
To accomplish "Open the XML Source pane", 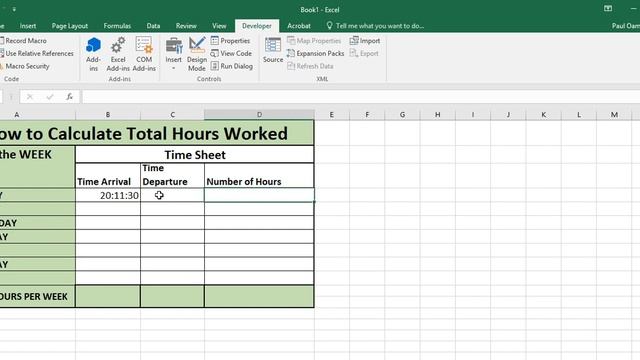I will 273,50.
